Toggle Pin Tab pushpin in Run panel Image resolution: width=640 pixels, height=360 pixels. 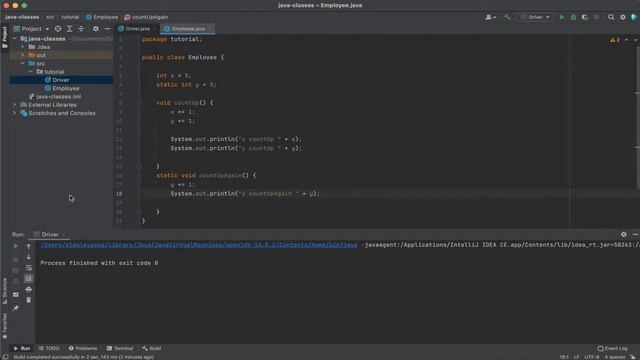tap(16, 308)
